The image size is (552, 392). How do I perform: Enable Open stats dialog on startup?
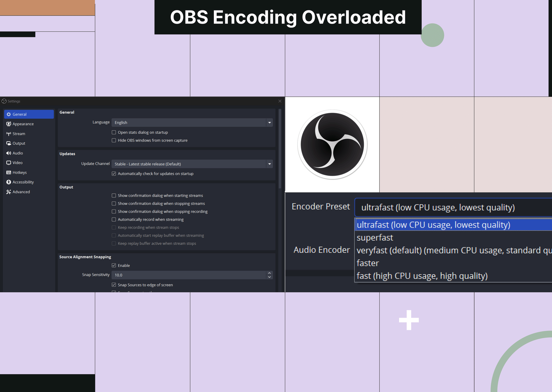pos(114,132)
